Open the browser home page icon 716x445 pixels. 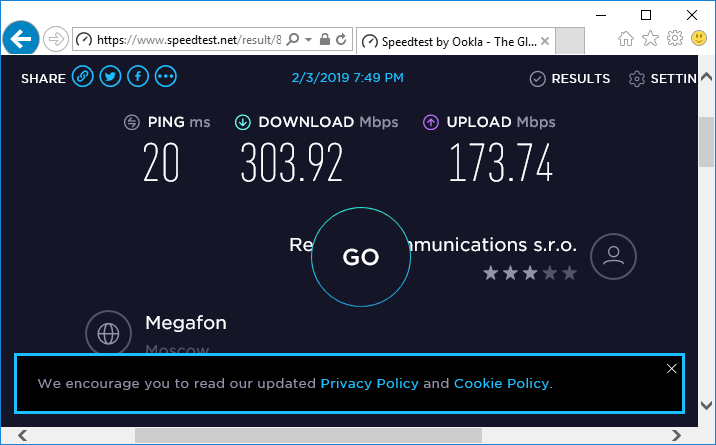click(626, 39)
